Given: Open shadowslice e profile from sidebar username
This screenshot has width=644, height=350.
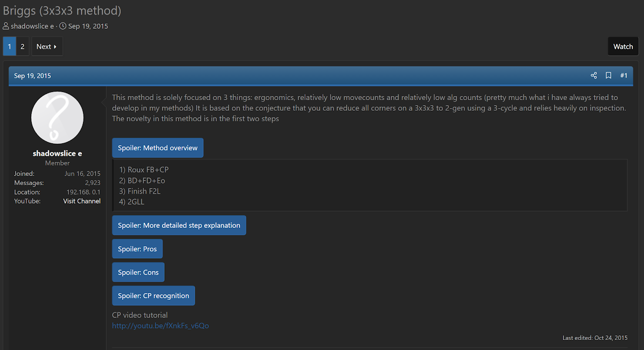Looking at the screenshot, I should (57, 153).
